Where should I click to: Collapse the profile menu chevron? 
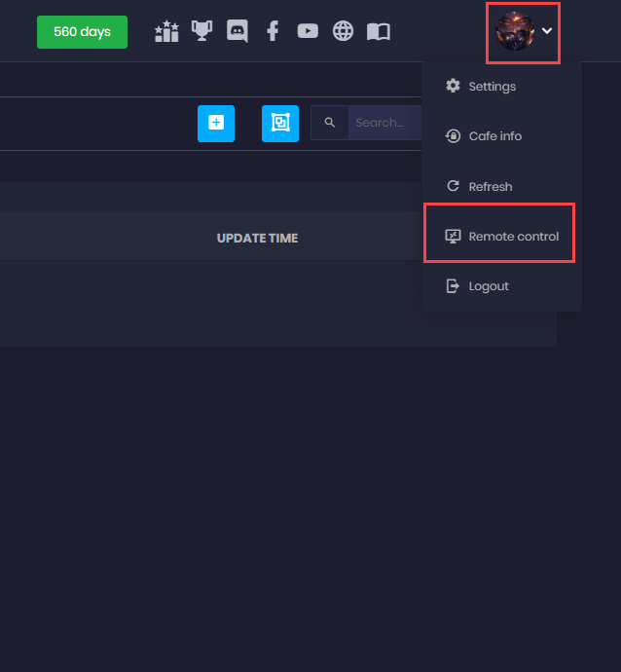pos(547,31)
